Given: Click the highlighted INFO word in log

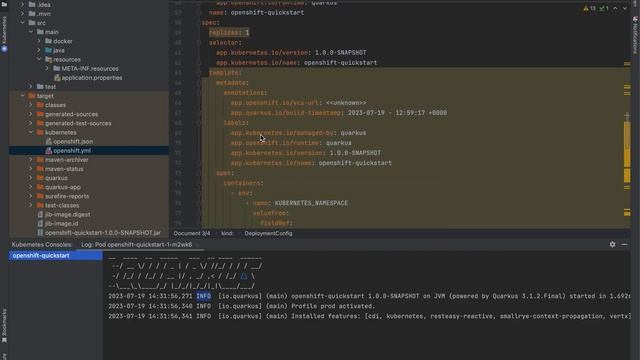Looking at the screenshot, I should click(x=204, y=296).
